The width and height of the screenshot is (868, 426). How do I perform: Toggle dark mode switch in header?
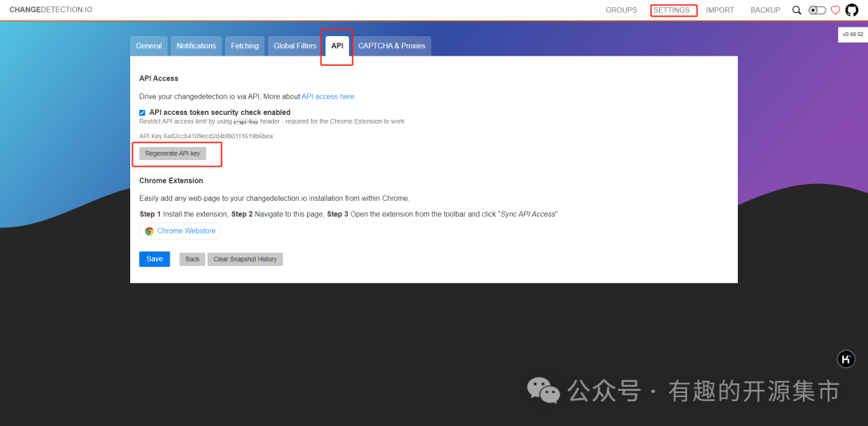[x=817, y=10]
